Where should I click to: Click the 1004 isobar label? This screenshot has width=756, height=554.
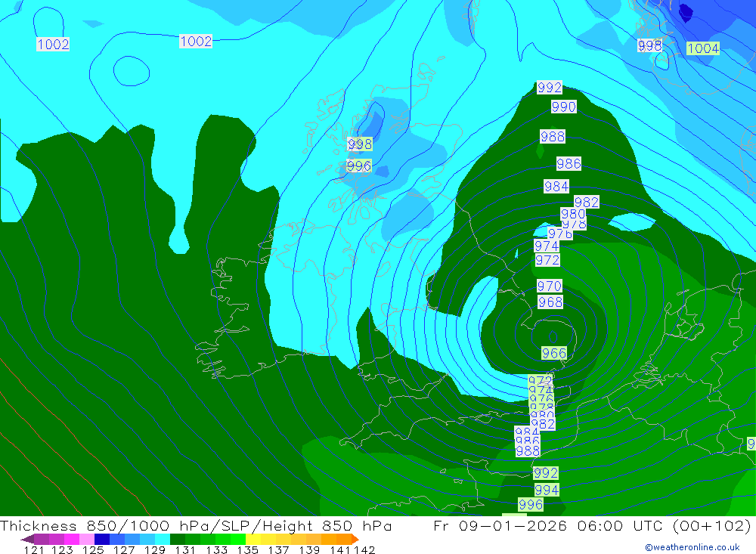(x=703, y=48)
